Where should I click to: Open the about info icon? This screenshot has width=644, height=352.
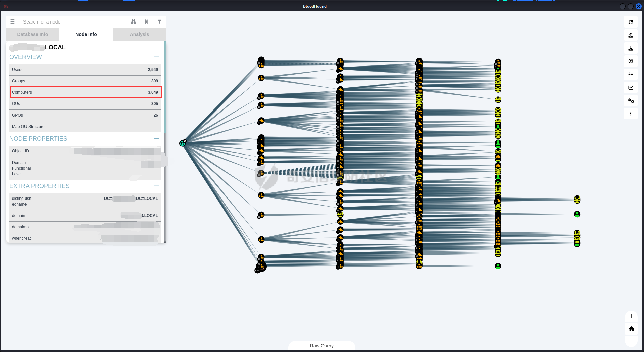(631, 114)
